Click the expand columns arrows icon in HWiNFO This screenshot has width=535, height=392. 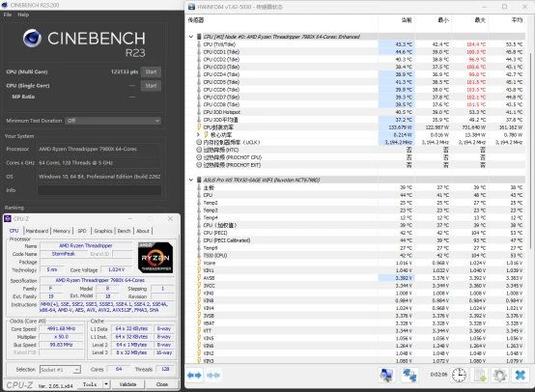(x=194, y=376)
